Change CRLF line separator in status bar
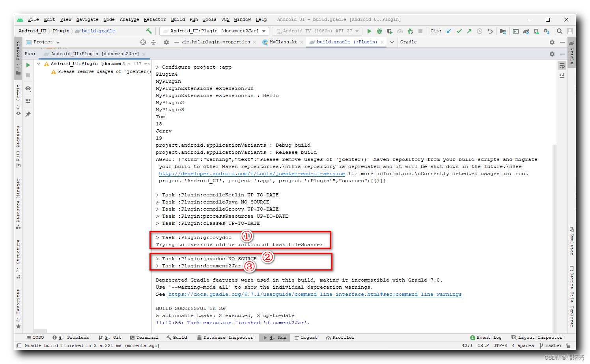This screenshot has height=364, width=590. [483, 345]
